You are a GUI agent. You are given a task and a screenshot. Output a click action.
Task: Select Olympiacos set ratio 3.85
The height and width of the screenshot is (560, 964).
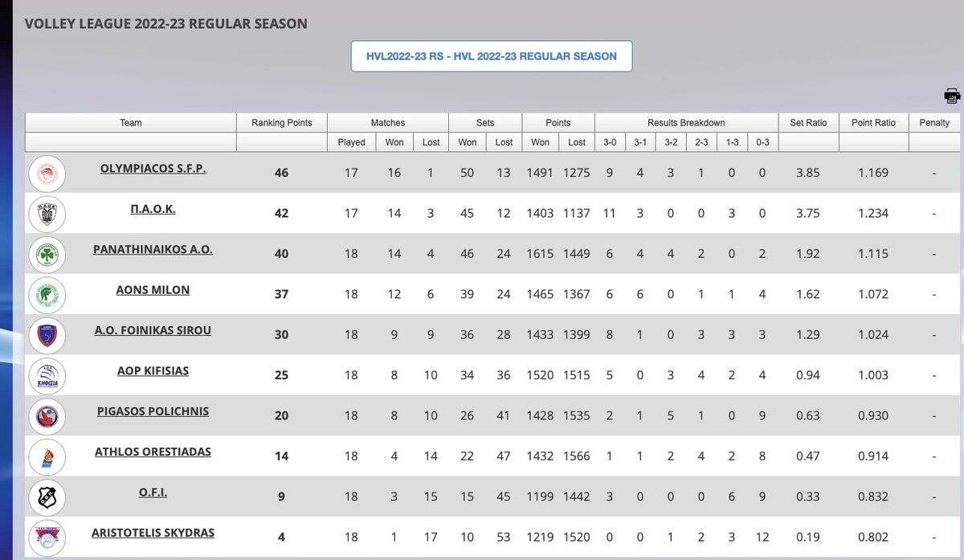(x=807, y=173)
